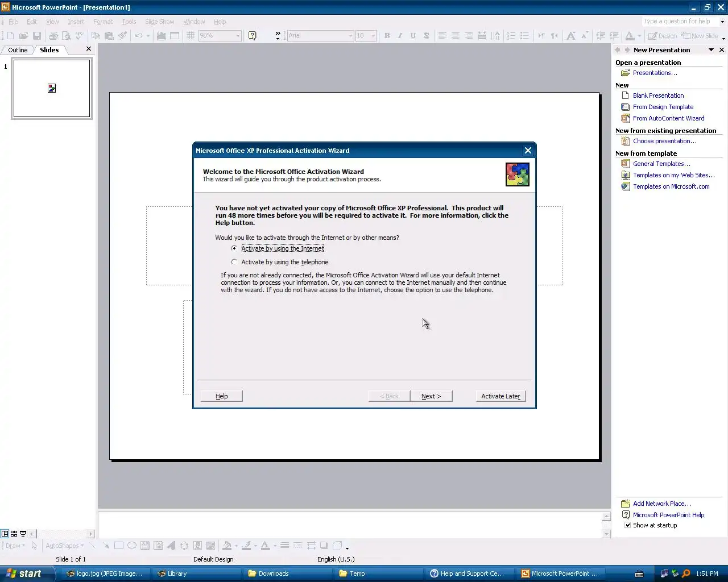Open the AutoShapes dropdown
Viewport: 728px width, 582px height.
click(64, 546)
